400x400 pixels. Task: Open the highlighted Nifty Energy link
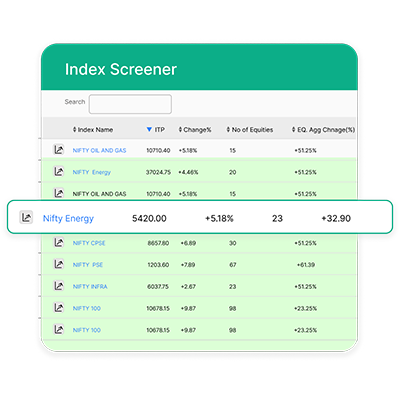[x=68, y=219]
